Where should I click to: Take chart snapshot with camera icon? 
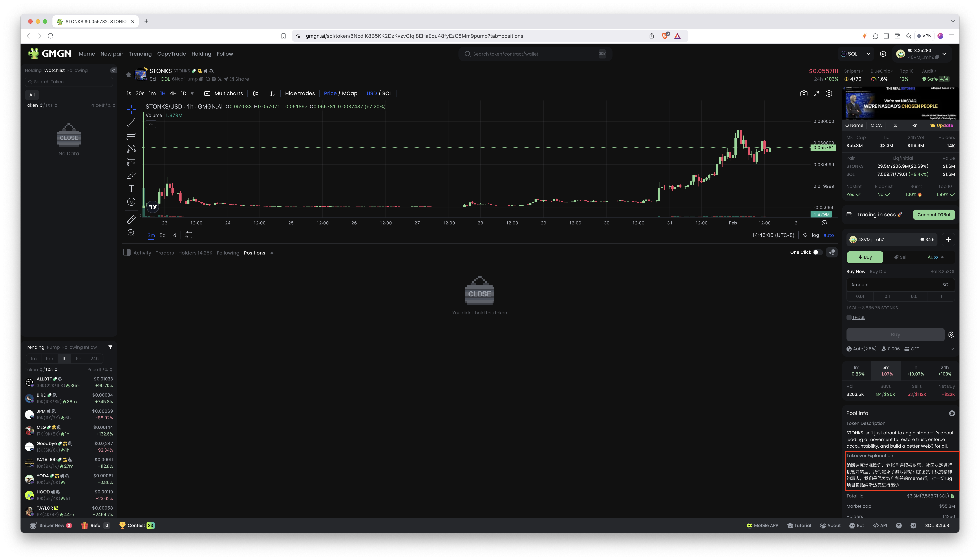[803, 94]
